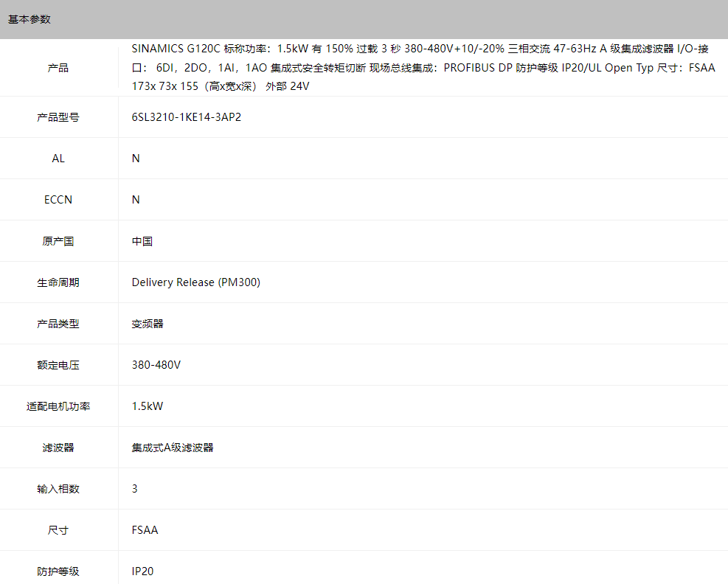The width and height of the screenshot is (728, 584).
Task: Click the 额定电压 label
Action: click(x=58, y=365)
